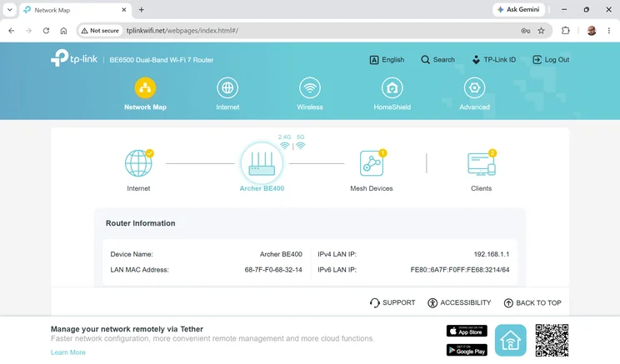
Task: Click the IPv6 LAN IP address value
Action: (460, 270)
